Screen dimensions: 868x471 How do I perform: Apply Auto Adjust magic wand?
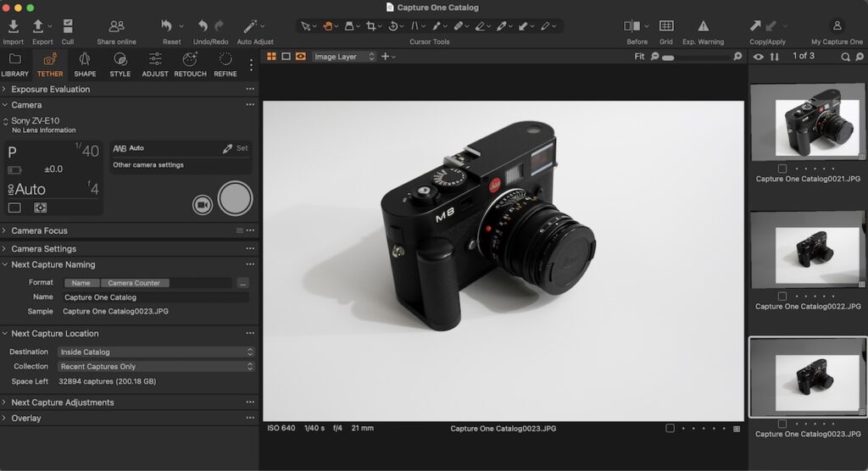tap(250, 26)
